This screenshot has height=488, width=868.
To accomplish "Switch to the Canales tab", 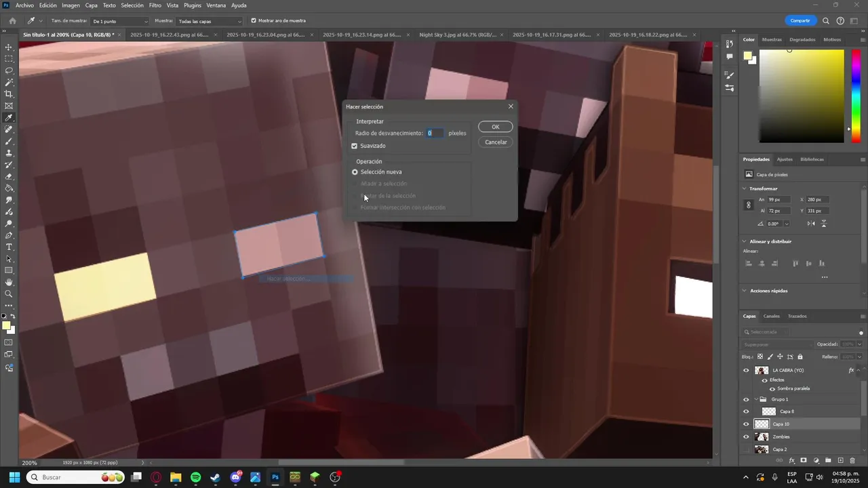I will pos(772,316).
